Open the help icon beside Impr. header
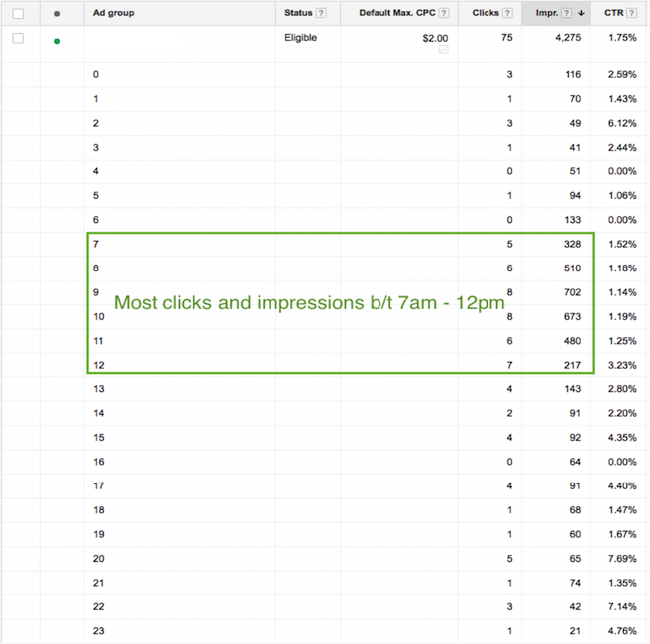Screen dimensions: 650x644 pyautogui.click(x=566, y=13)
